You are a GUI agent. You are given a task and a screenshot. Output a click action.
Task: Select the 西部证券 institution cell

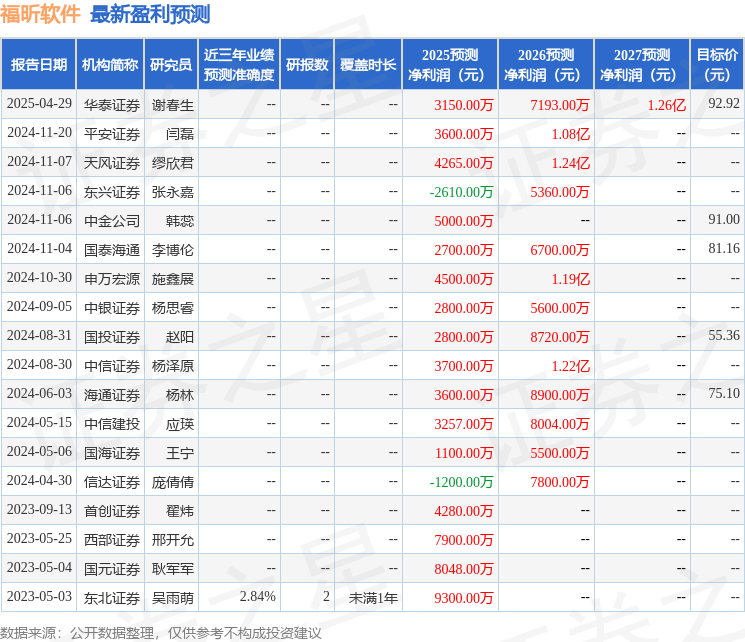tap(112, 540)
